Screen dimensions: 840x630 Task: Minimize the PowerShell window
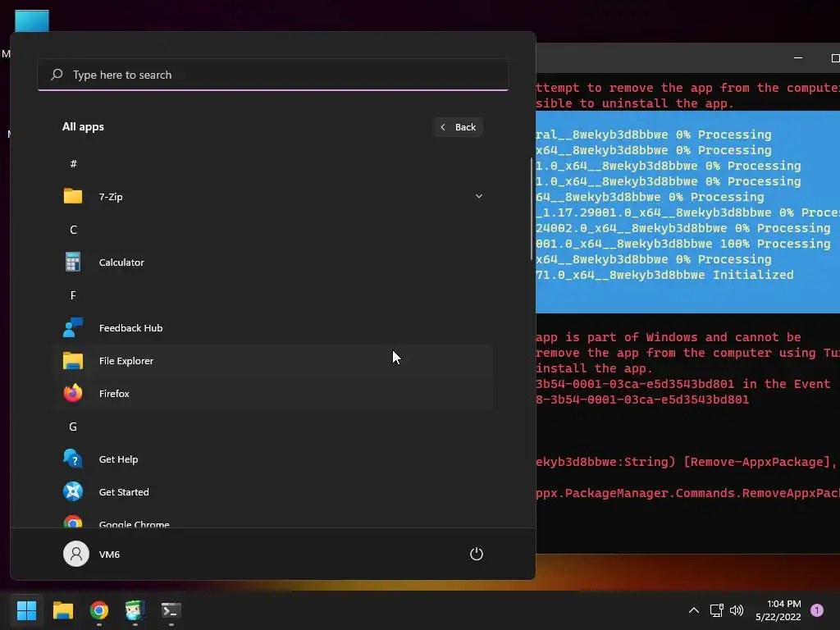click(x=798, y=58)
